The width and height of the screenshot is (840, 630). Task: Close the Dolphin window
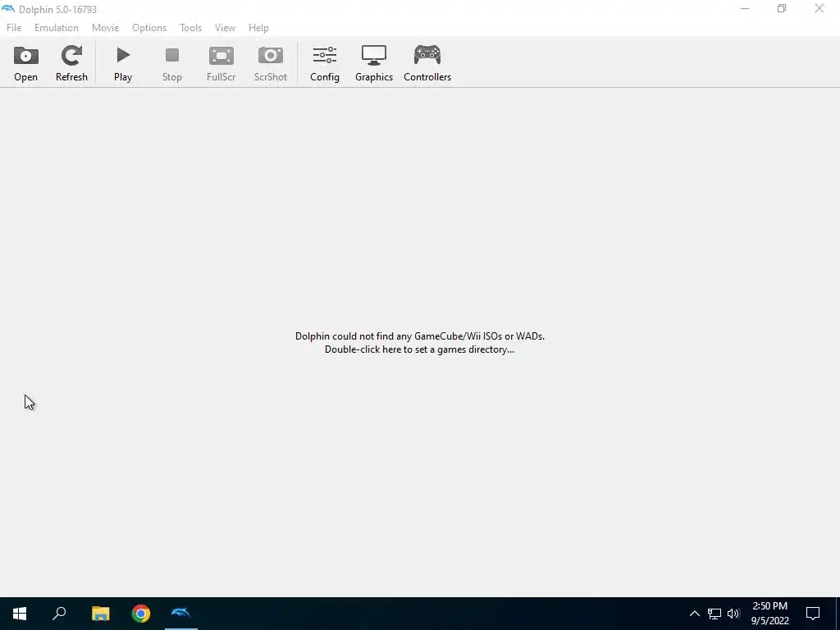coord(819,9)
